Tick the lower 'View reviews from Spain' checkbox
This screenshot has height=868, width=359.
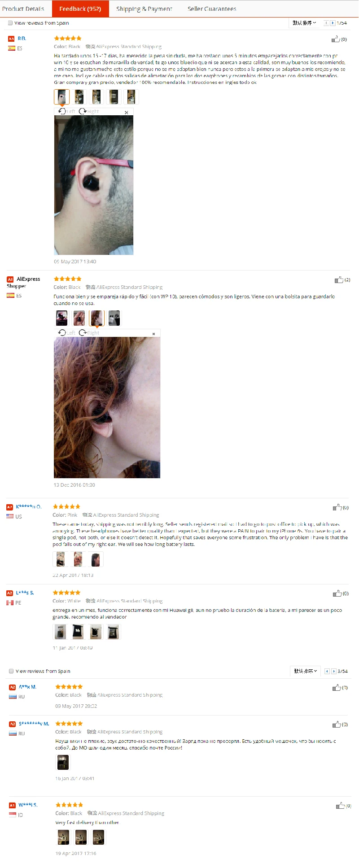click(11, 671)
